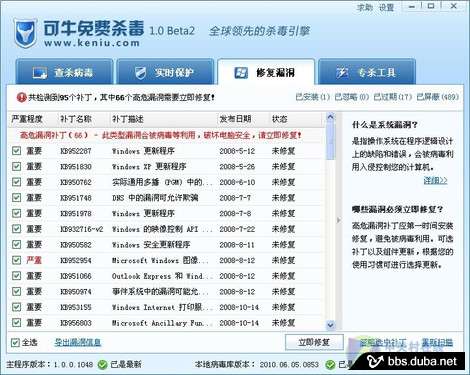Click the date 2008-5-26
This screenshot has height=375, width=470.
(237, 166)
